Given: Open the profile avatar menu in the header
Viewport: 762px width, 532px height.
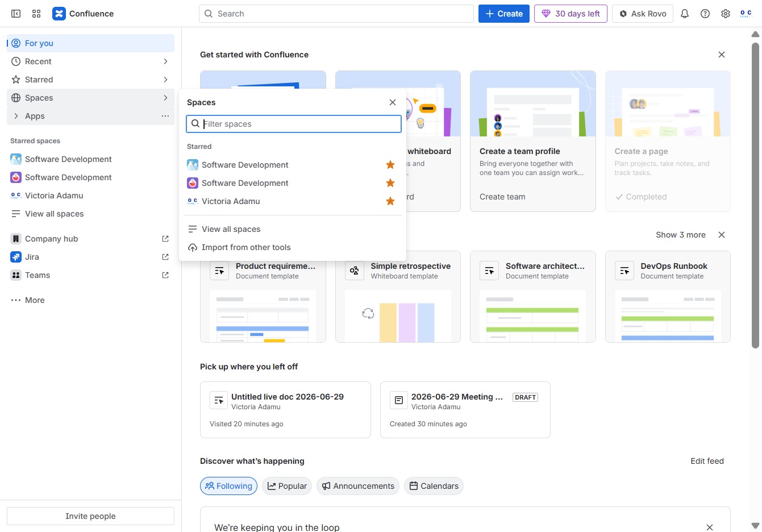Looking at the screenshot, I should 746,14.
